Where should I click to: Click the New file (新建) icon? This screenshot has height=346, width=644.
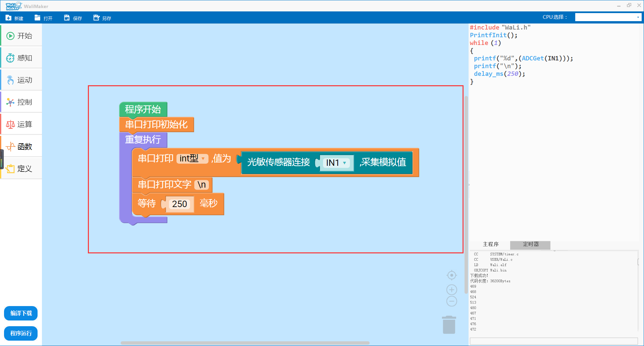coord(9,18)
